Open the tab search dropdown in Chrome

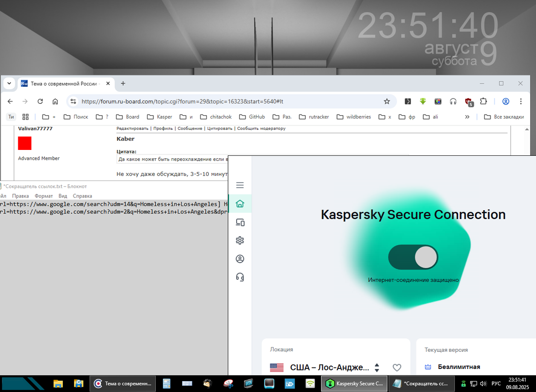point(9,83)
